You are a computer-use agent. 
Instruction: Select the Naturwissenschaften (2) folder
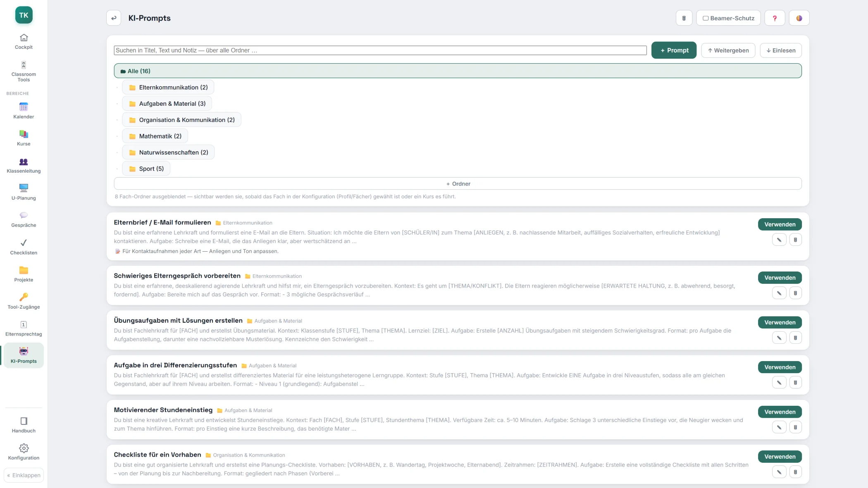point(168,152)
